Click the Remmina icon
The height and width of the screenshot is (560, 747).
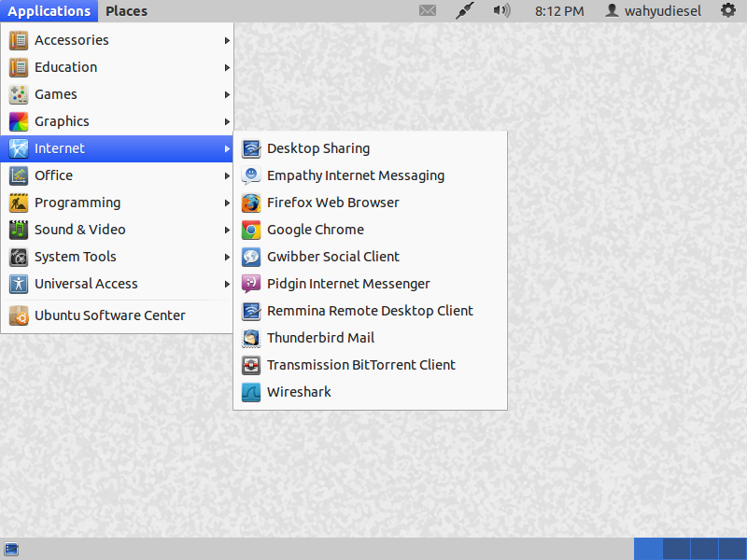[x=251, y=311]
